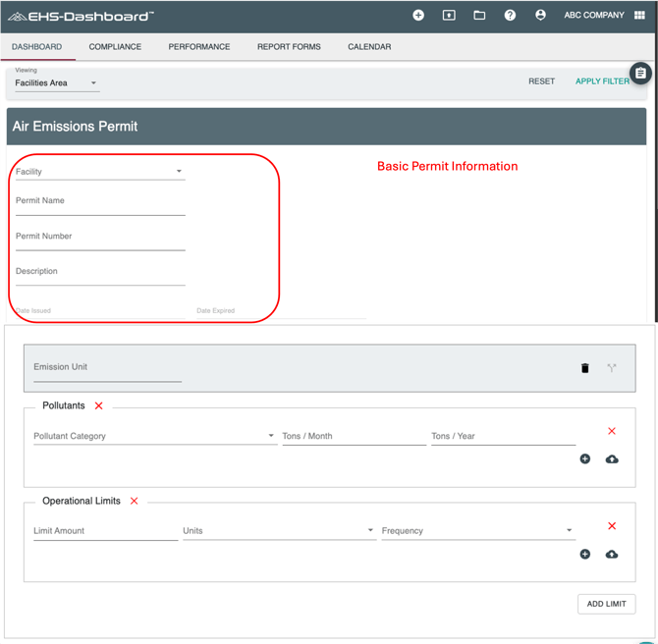Click the user account profile icon
The image size is (658, 644).
click(540, 16)
